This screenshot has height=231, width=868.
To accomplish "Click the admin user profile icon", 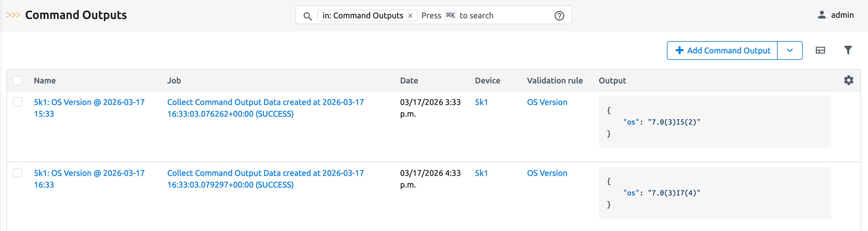I will [821, 15].
